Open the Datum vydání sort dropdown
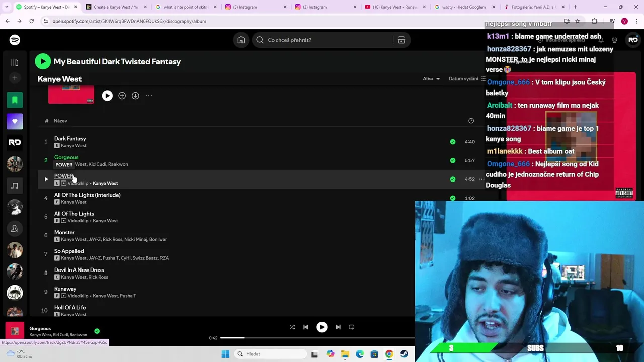This screenshot has width=644, height=362. pyautogui.click(x=467, y=79)
